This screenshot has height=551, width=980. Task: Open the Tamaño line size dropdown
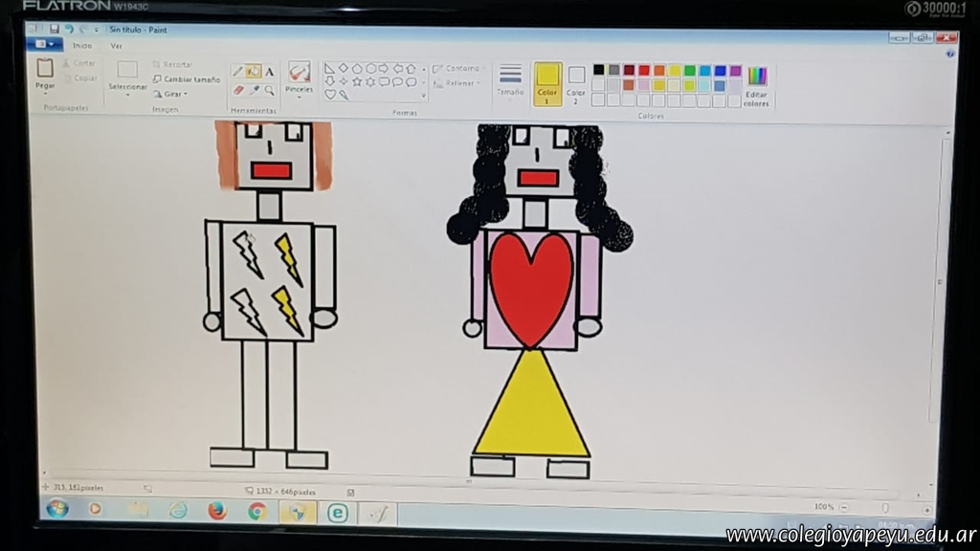point(510,81)
